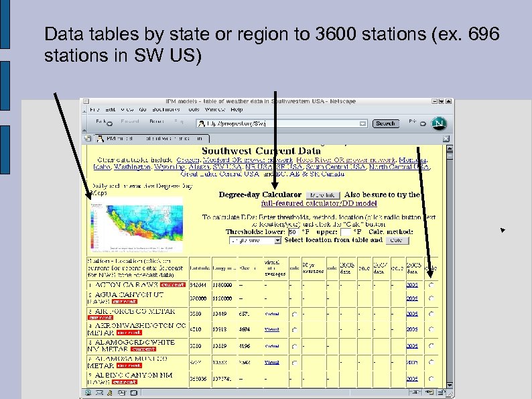Collapse the menu bar with its grippy

click(84, 110)
